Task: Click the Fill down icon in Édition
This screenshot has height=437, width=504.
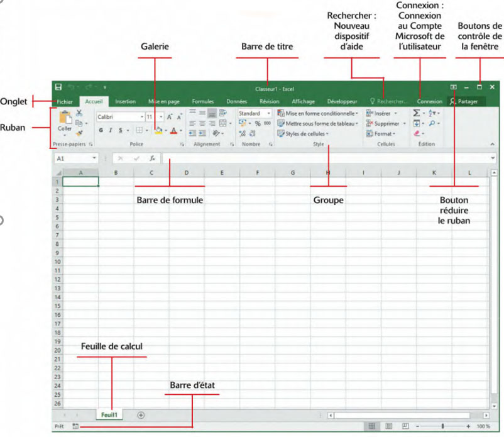Action: pyautogui.click(x=417, y=123)
